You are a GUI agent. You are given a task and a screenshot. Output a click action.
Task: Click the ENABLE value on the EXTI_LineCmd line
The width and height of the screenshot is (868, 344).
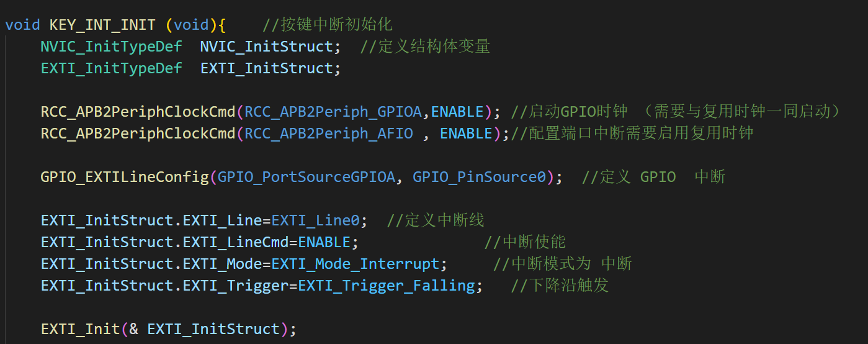pyautogui.click(x=324, y=242)
